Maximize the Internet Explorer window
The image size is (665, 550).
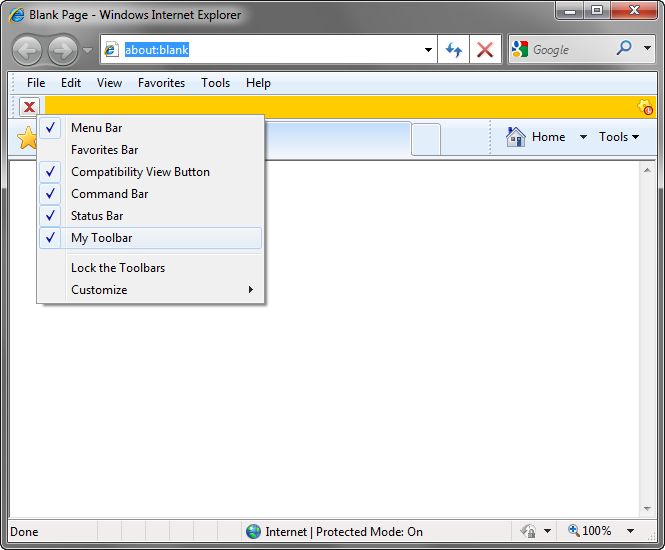(597, 11)
